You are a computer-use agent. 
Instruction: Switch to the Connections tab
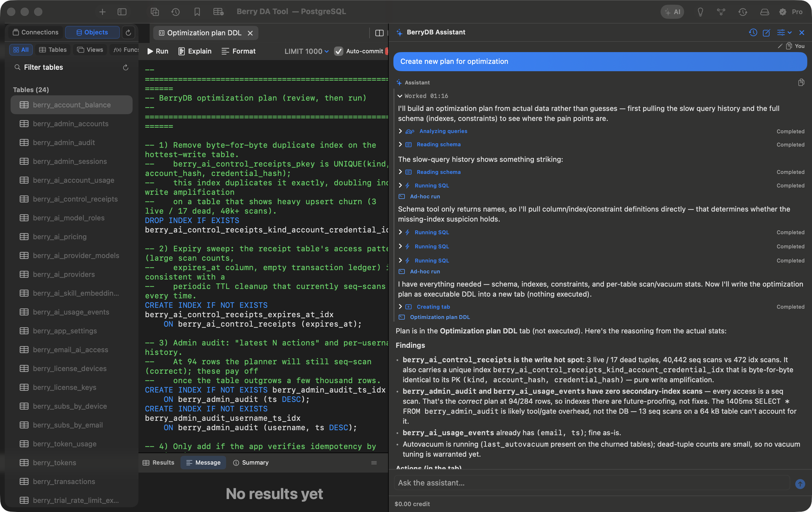coord(35,32)
